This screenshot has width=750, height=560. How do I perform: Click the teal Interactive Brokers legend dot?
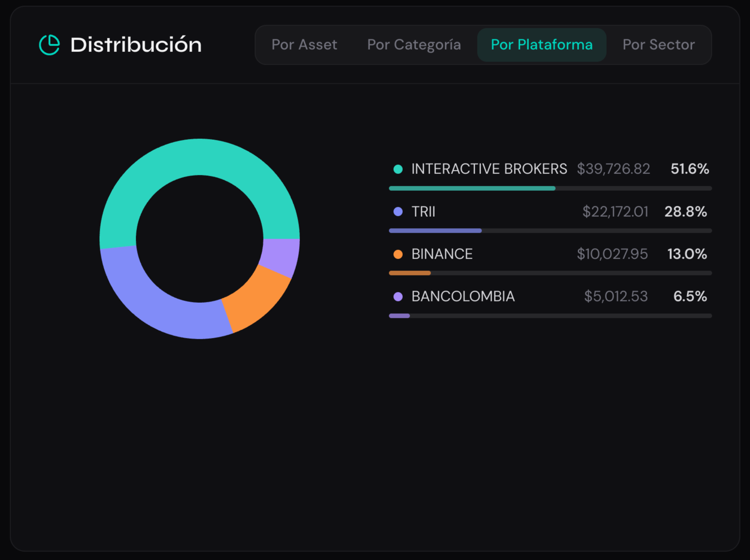(398, 169)
